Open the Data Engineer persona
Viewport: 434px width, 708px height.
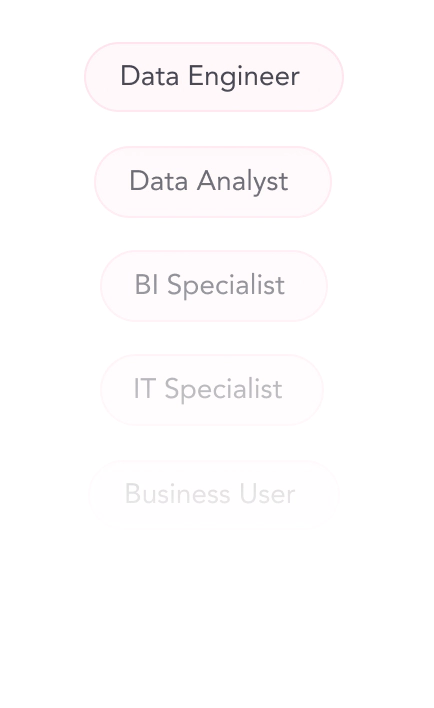coord(214,77)
